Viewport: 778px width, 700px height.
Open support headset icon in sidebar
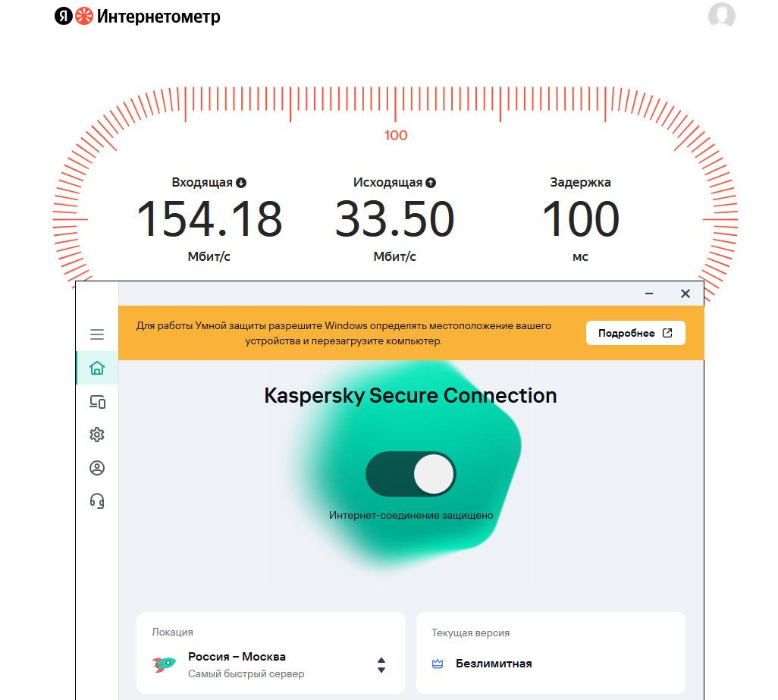pyautogui.click(x=97, y=501)
